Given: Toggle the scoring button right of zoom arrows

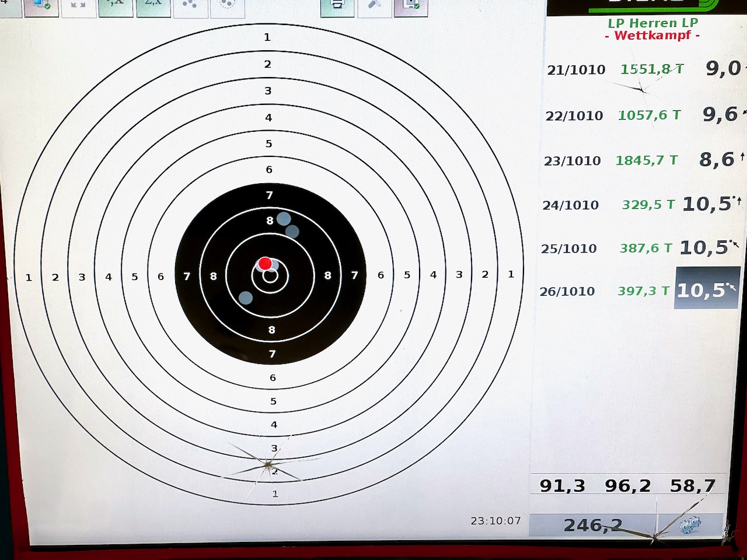Looking at the screenshot, I should click(116, 5).
